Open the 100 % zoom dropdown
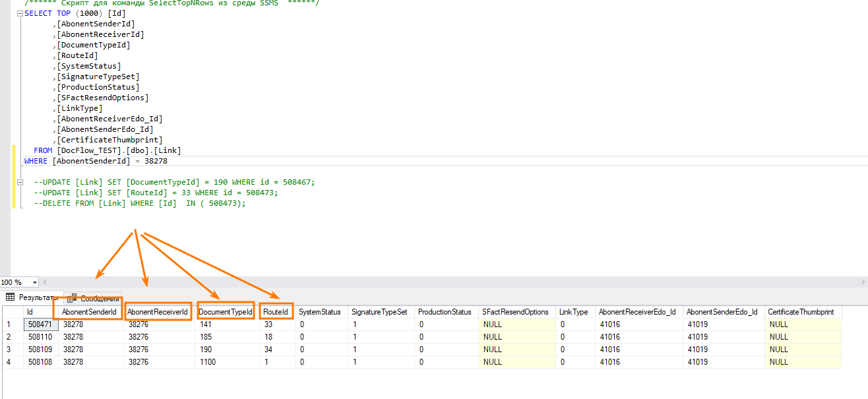This screenshot has width=868, height=399. point(35,282)
